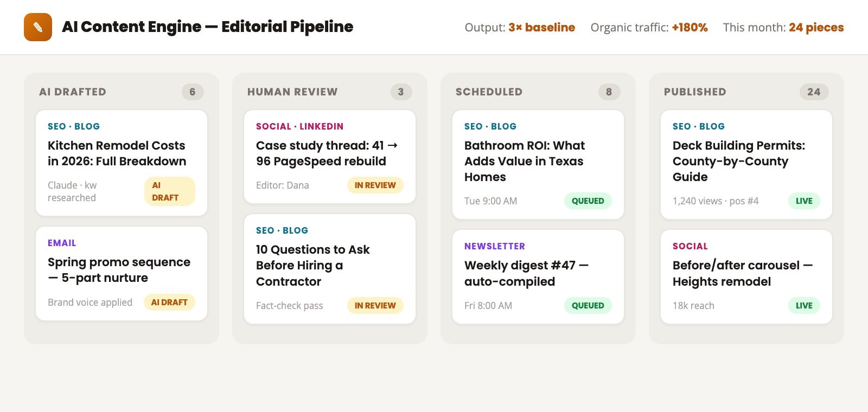The image size is (868, 412).
Task: Click the "Tue 9:00 AM" schedule time
Action: (490, 201)
